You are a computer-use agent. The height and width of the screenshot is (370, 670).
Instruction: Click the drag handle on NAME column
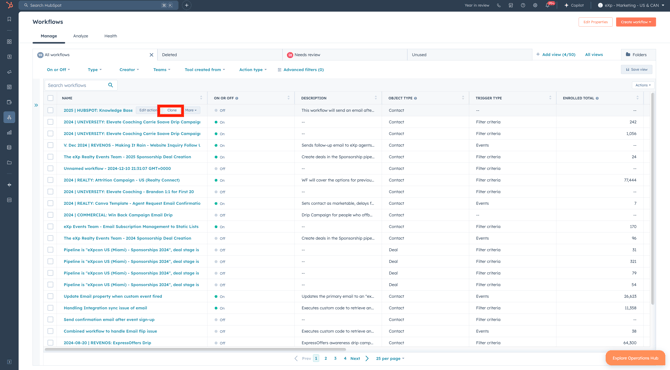(201, 98)
